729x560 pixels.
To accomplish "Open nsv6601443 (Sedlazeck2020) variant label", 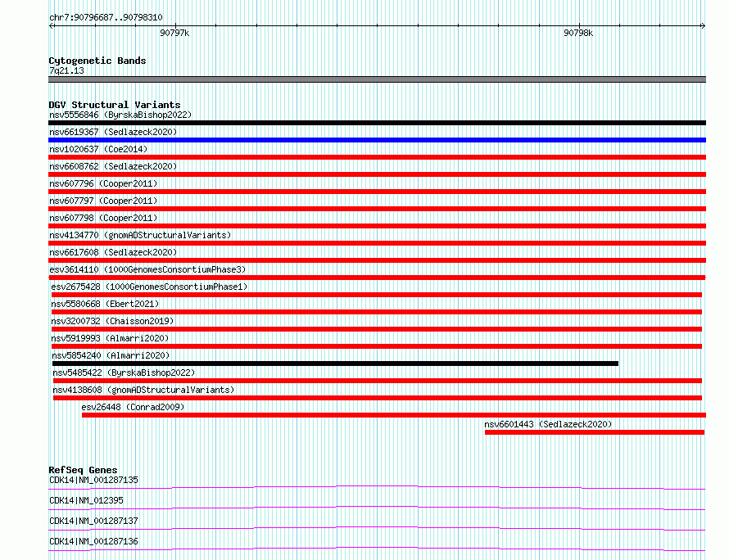I will pyautogui.click(x=548, y=424).
